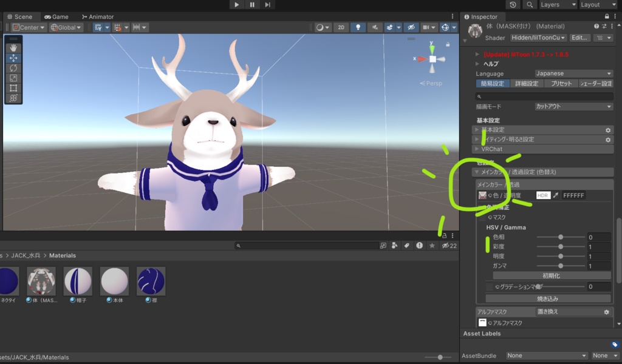622x364 pixels.
Task: Advance one frame with the Step button
Action: (x=268, y=5)
